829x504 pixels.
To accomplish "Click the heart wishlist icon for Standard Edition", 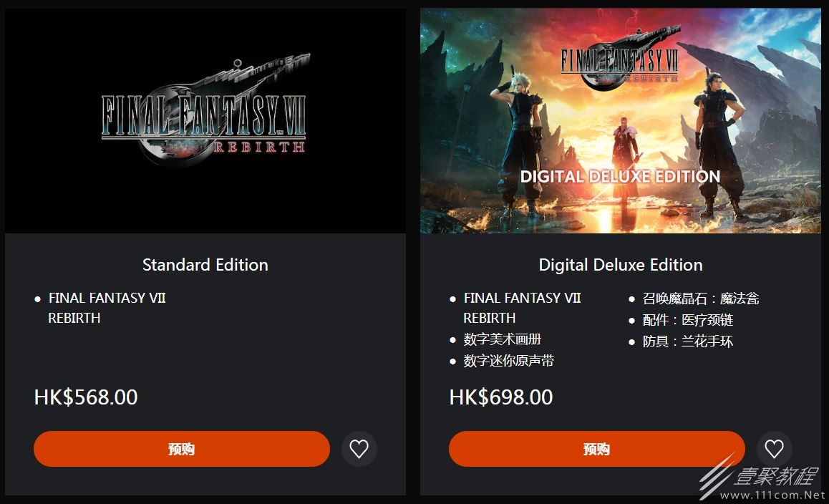I will tap(359, 449).
